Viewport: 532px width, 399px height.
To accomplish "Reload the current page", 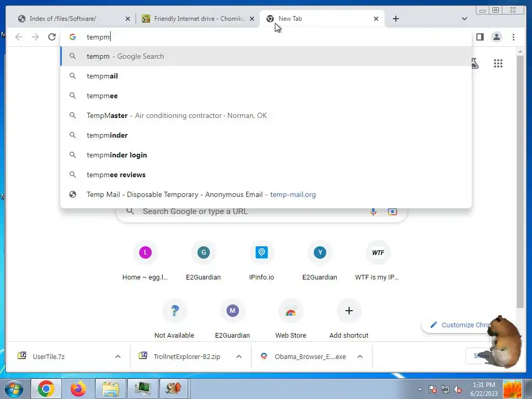I will pyautogui.click(x=52, y=37).
